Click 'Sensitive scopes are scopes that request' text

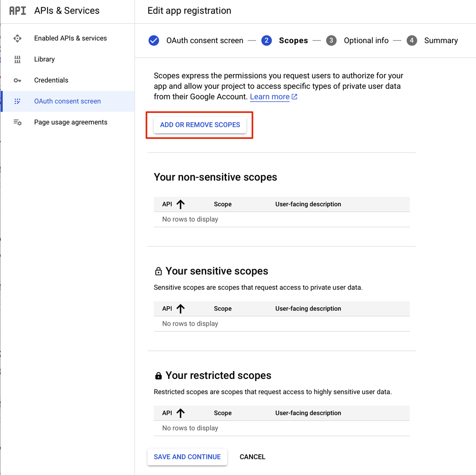tap(258, 287)
